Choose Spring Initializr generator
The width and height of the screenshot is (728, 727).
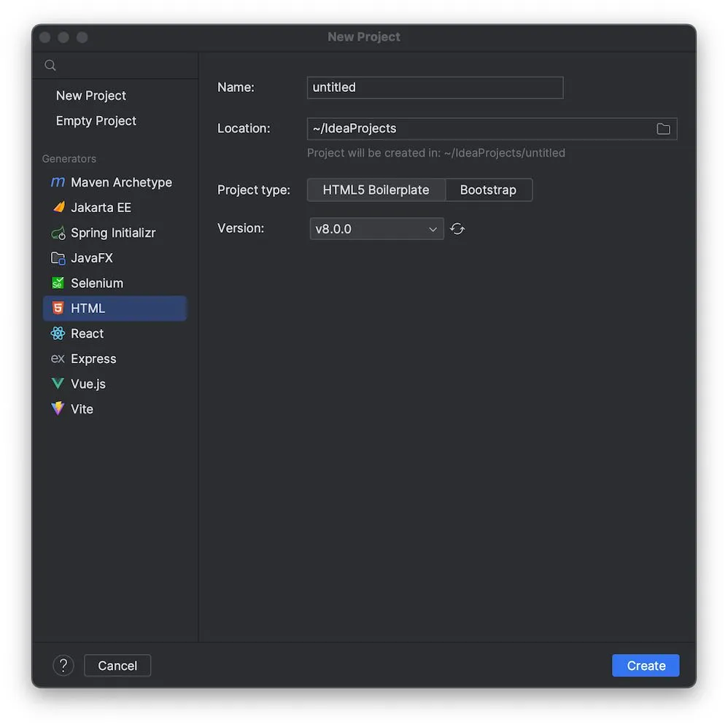pyautogui.click(x=115, y=233)
